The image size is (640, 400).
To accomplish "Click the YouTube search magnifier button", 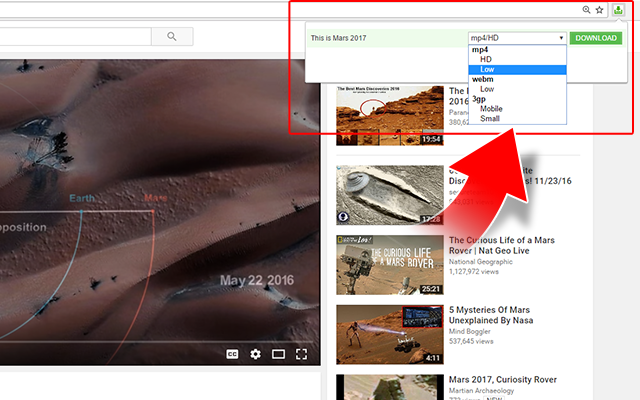I will tap(172, 37).
